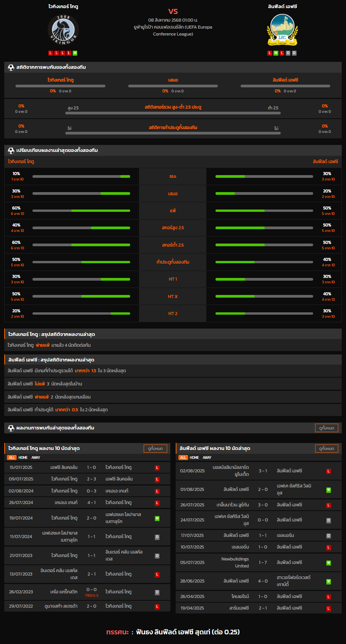The image size is (346, 644).
Task: Click Linfield loss percentage progress bar
Action: click(x=264, y=211)
